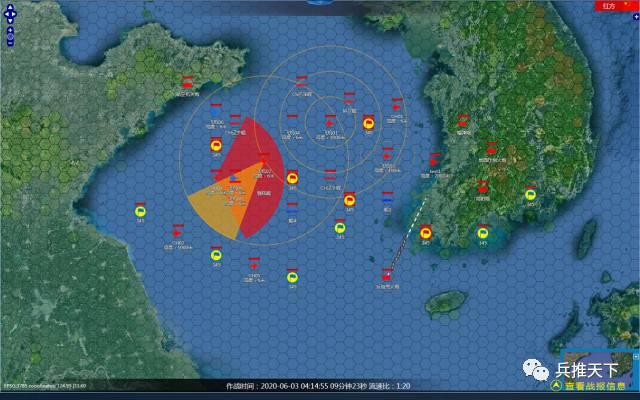Pan the map left with the arrow

point(7,14)
